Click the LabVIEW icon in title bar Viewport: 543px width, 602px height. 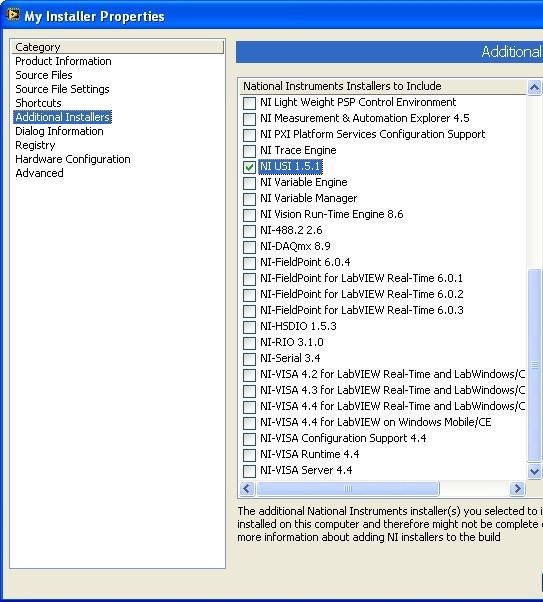tap(13, 15)
